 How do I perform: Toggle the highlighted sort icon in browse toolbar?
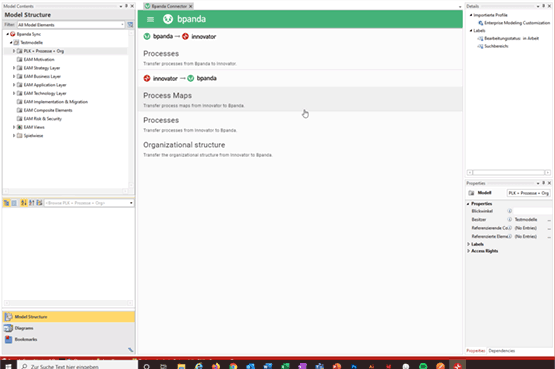24,203
